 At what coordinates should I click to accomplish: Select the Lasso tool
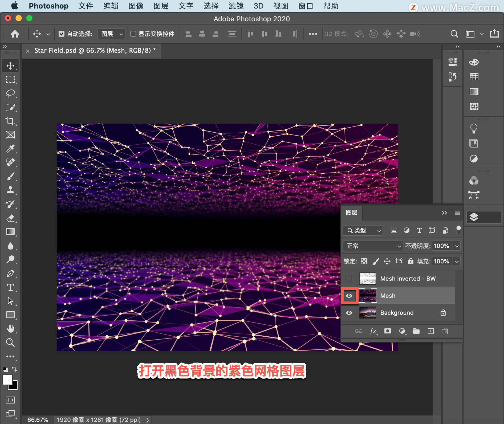coord(10,93)
